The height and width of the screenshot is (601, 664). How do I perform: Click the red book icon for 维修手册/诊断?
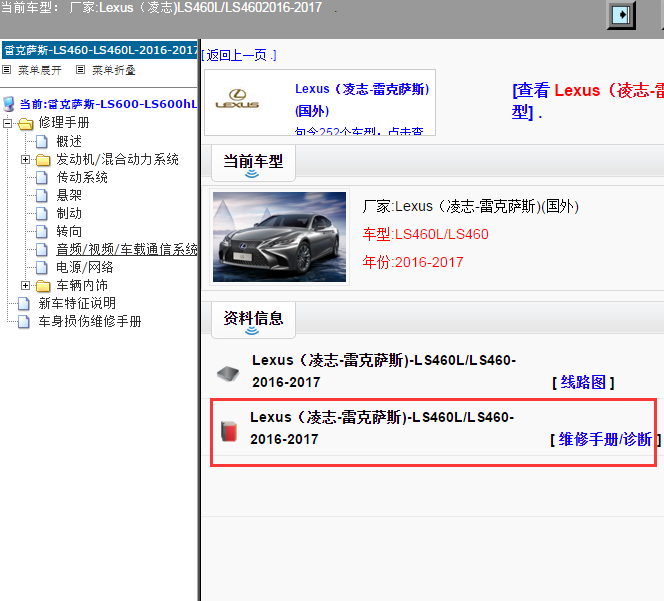point(229,431)
